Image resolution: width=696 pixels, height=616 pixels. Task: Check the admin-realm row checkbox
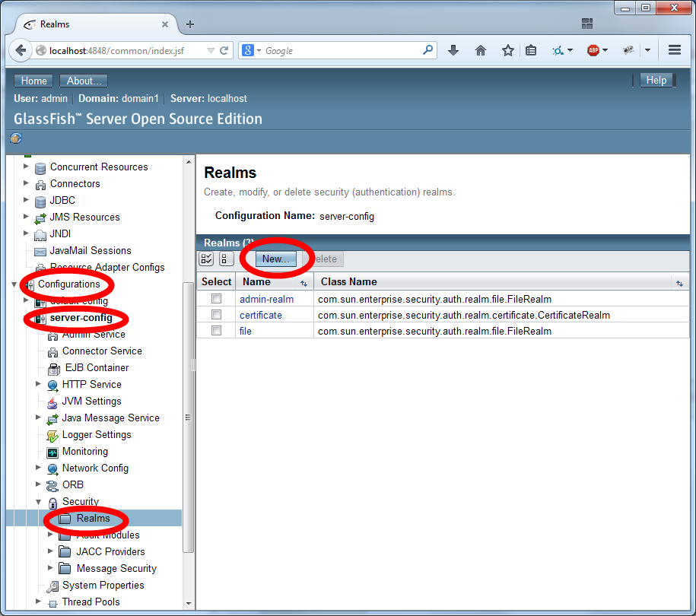coord(217,299)
